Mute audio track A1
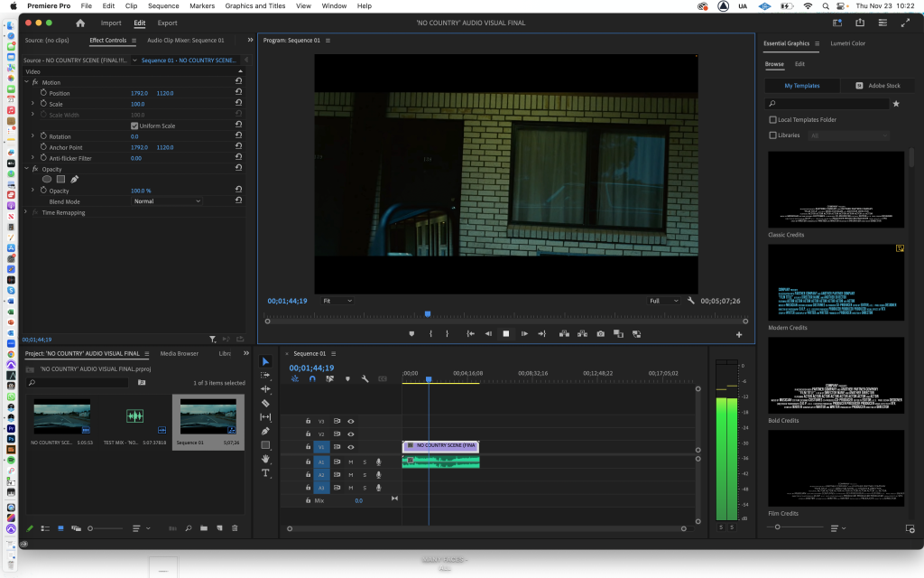 (351, 461)
